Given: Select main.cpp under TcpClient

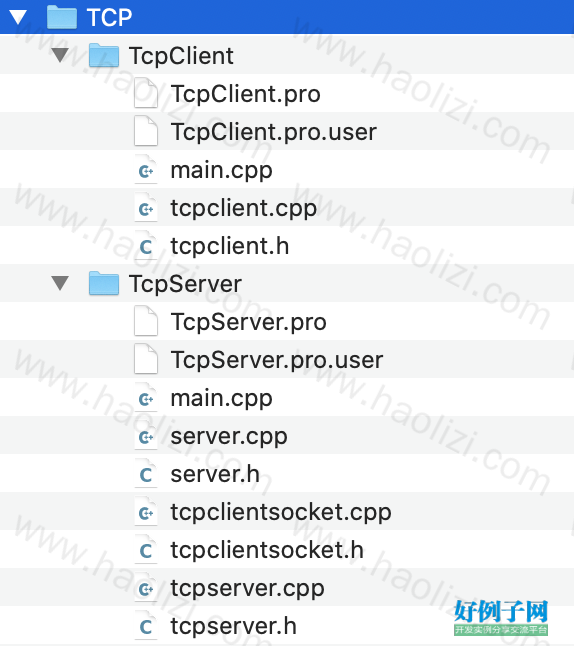Looking at the screenshot, I should pyautogui.click(x=287, y=169).
